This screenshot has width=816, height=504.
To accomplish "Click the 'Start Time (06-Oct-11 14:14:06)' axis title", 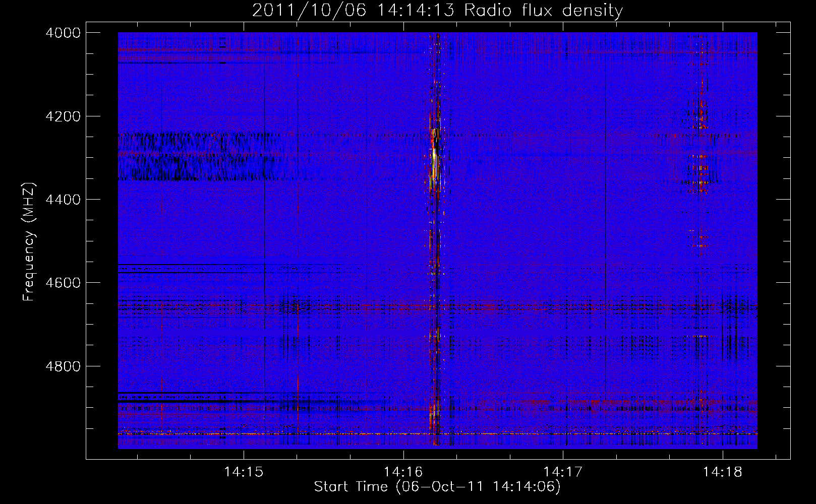I will click(437, 487).
